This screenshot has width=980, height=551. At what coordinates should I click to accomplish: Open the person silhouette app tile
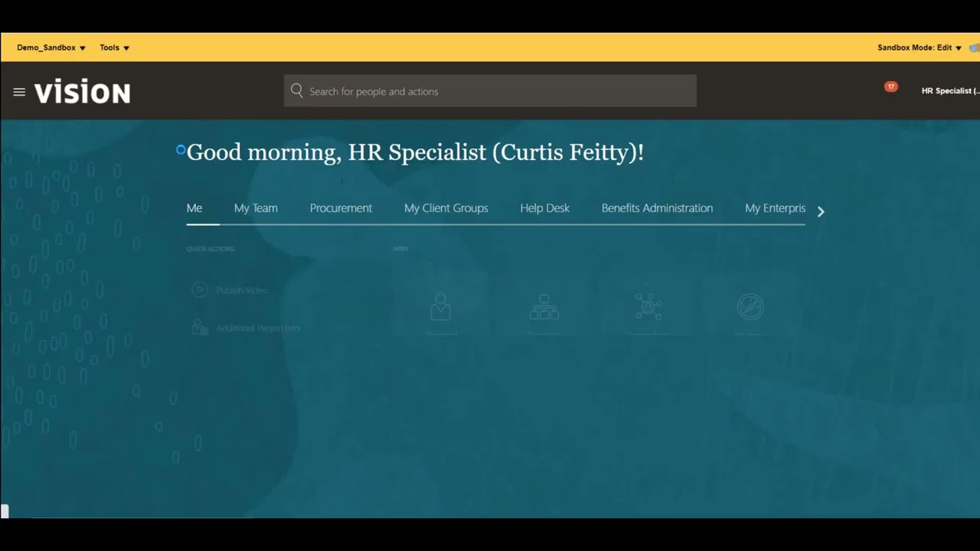coord(440,307)
